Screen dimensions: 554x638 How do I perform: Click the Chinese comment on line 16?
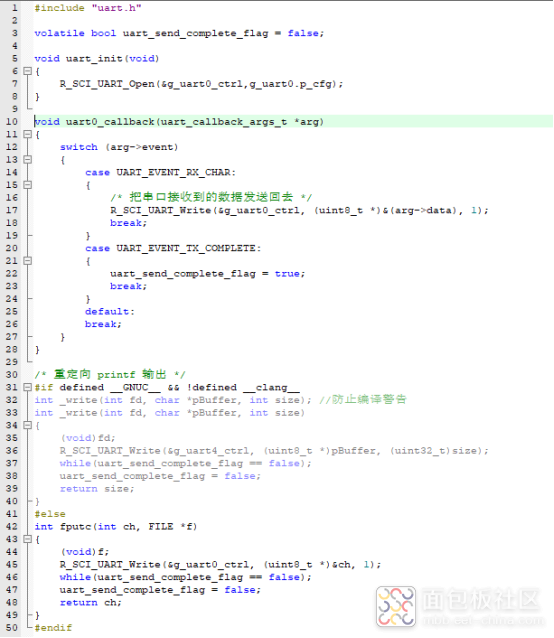[x=211, y=197]
